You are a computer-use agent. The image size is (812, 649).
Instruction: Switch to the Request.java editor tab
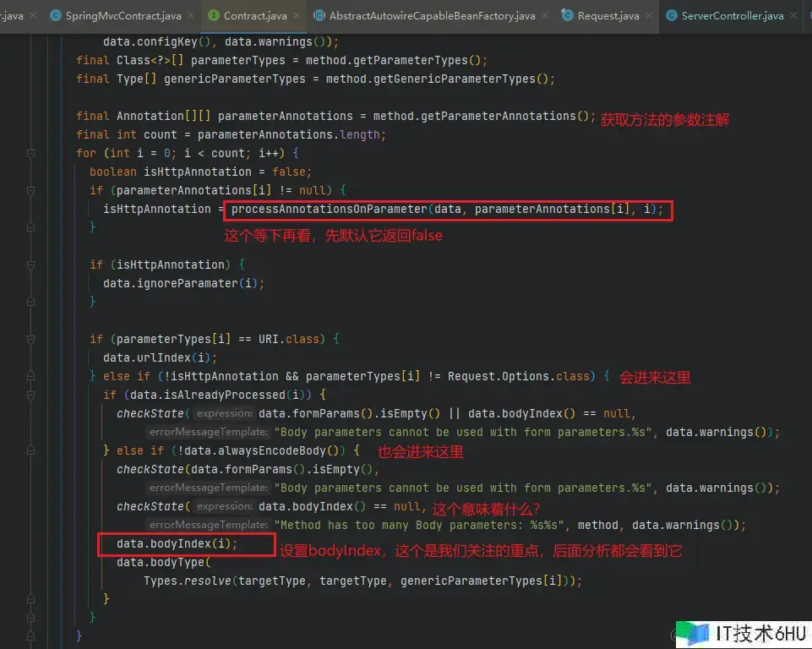[608, 16]
